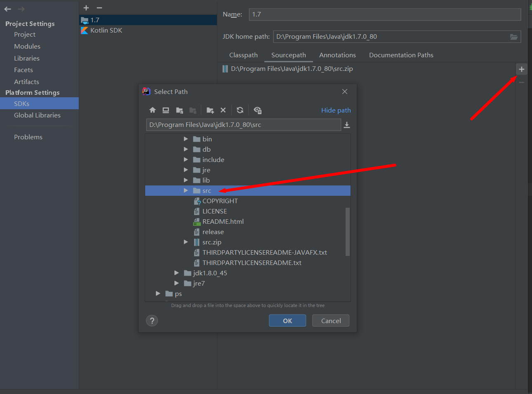This screenshot has width=532, height=394.
Task: Browse for JDK home path folder icon
Action: (514, 37)
